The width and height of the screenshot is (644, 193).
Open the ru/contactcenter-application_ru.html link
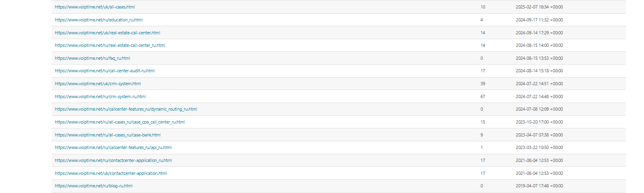(x=113, y=160)
